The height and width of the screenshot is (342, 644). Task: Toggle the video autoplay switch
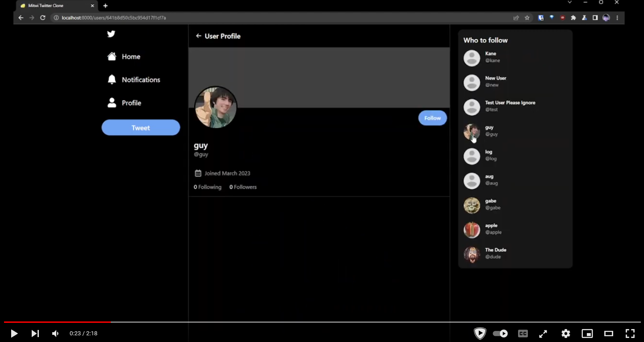click(x=500, y=334)
